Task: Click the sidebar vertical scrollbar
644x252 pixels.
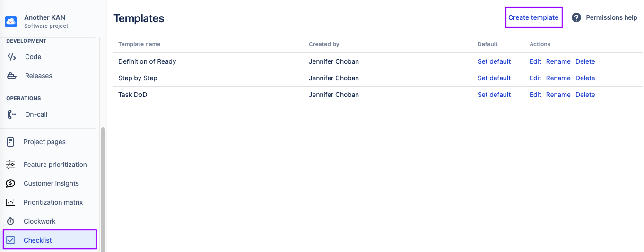Action: 103,189
